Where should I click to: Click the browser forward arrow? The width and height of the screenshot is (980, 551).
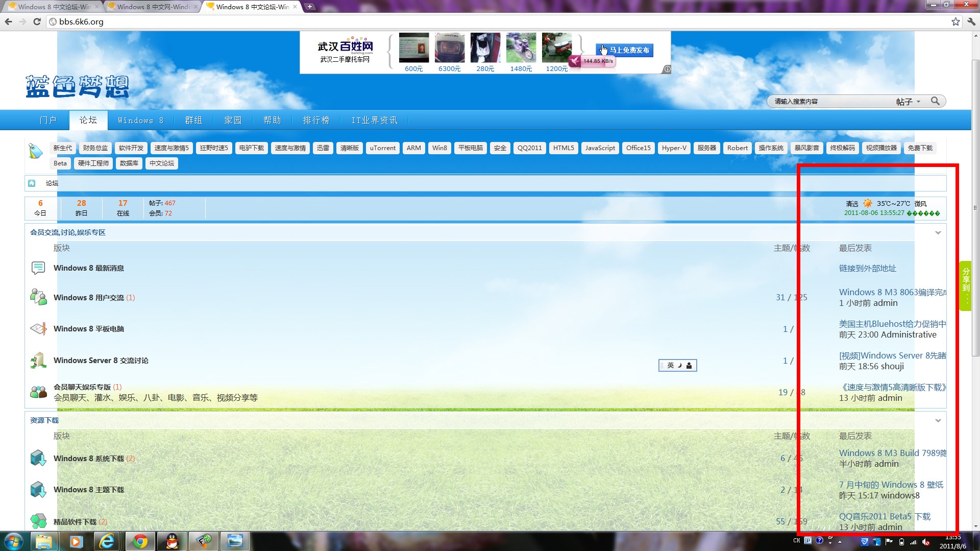click(22, 21)
